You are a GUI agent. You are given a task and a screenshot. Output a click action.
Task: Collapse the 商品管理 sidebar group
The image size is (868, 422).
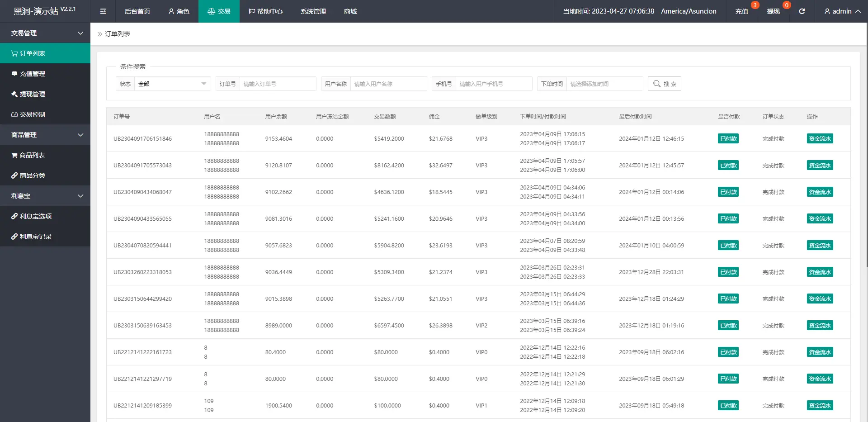tap(45, 135)
